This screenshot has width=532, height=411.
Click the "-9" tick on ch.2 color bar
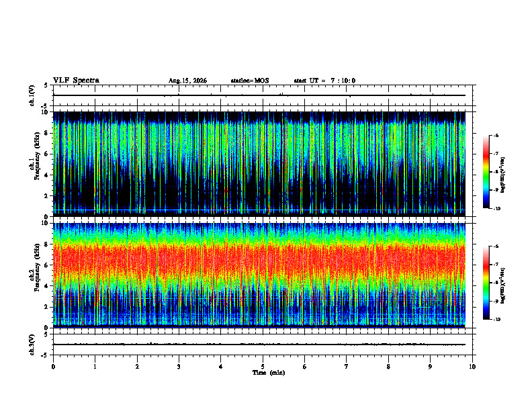496,301
